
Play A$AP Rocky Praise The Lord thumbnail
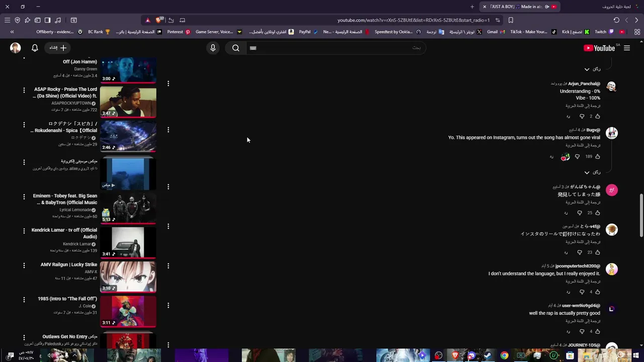click(x=128, y=102)
